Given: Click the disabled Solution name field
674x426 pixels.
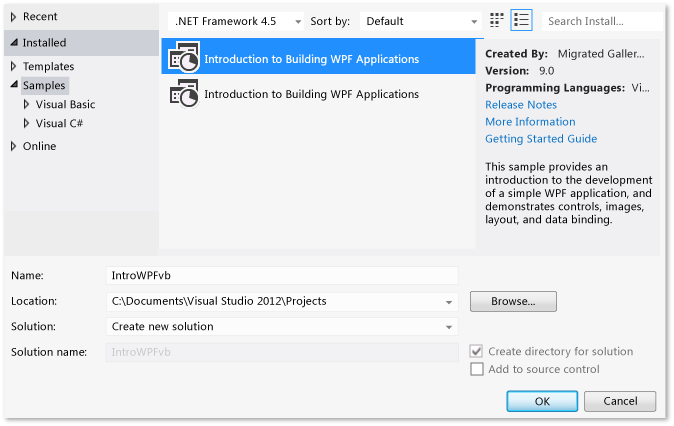Looking at the screenshot, I should [282, 352].
